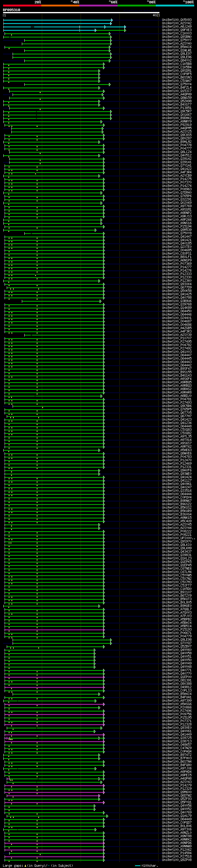The image size is (197, 868).
Task: Select hit label UniRef100_Q41003
Action: (x=177, y=352)
